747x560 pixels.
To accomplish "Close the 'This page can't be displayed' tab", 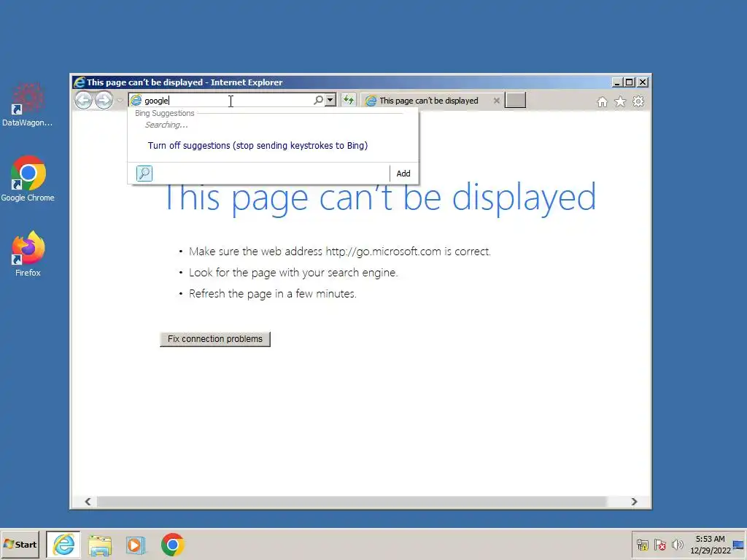I will [496, 101].
